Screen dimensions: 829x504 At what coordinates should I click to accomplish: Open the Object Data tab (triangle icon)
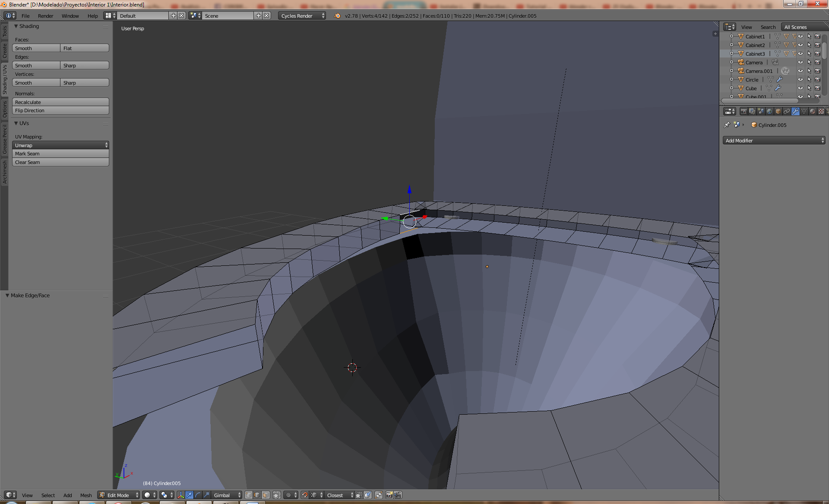pyautogui.click(x=804, y=111)
